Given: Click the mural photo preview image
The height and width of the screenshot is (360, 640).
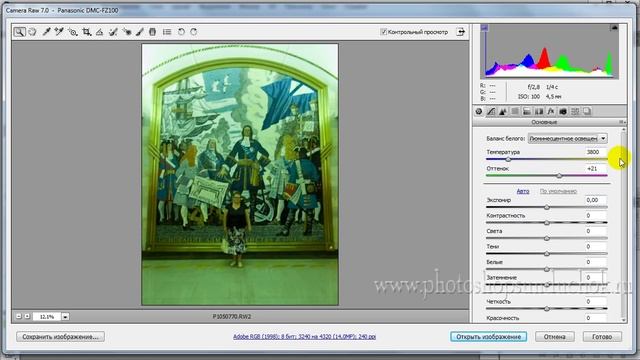Looking at the screenshot, I should pyautogui.click(x=240, y=174).
